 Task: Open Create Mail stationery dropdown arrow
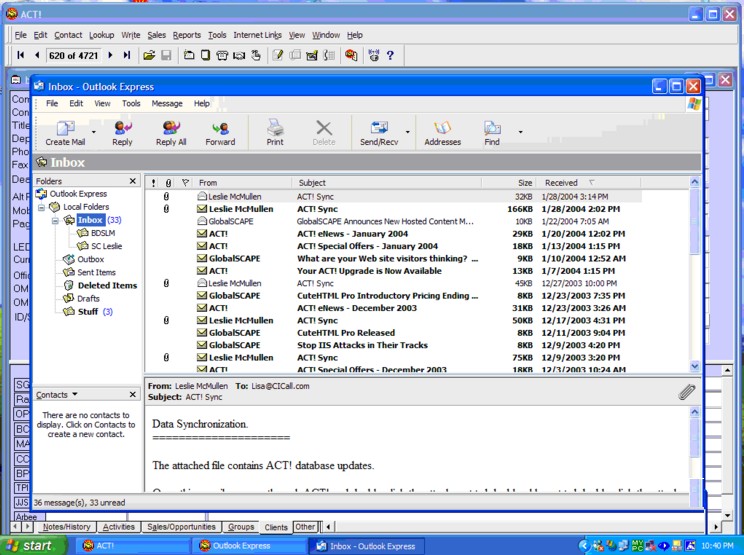click(93, 132)
